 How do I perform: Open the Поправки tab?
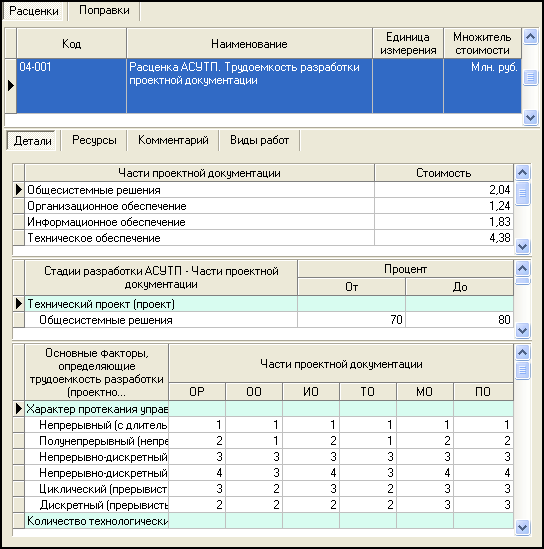[104, 11]
